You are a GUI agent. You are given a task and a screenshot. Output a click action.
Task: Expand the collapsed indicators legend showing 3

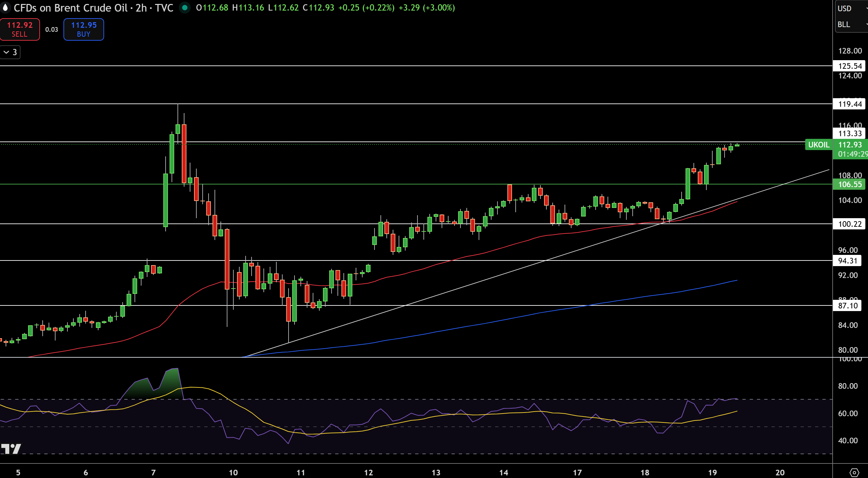(10, 52)
